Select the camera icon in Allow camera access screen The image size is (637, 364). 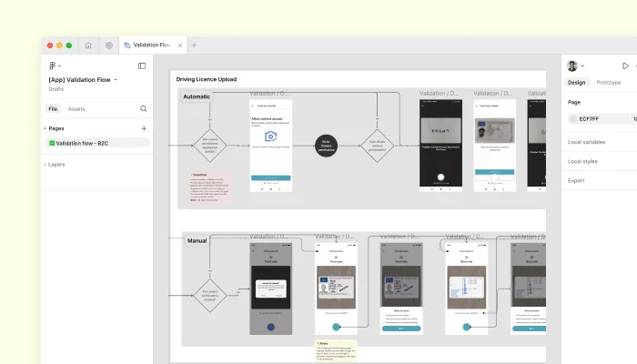(x=270, y=136)
